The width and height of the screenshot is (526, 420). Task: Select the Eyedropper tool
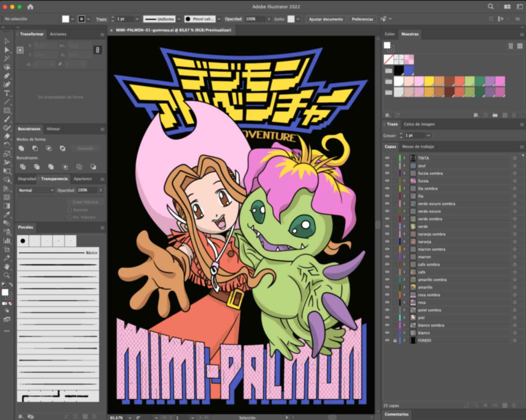click(7, 215)
